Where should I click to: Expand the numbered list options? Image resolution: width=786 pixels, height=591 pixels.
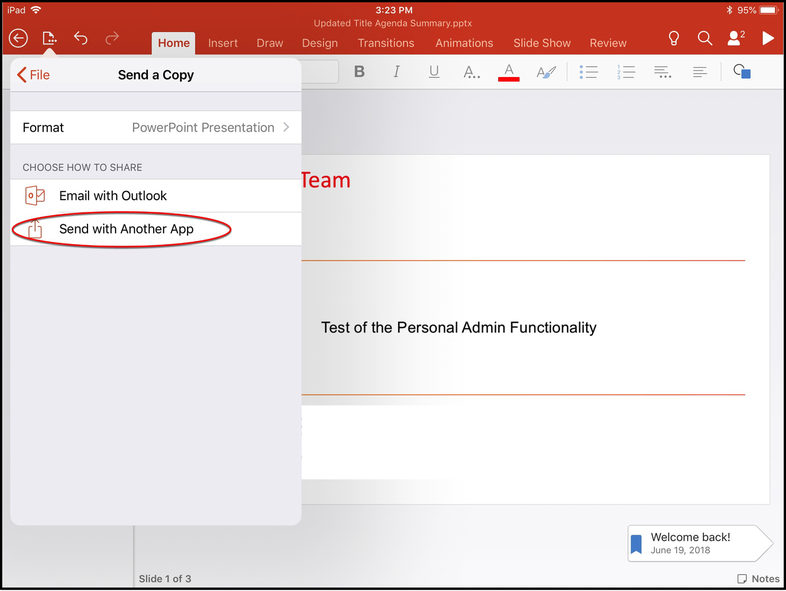click(x=626, y=72)
